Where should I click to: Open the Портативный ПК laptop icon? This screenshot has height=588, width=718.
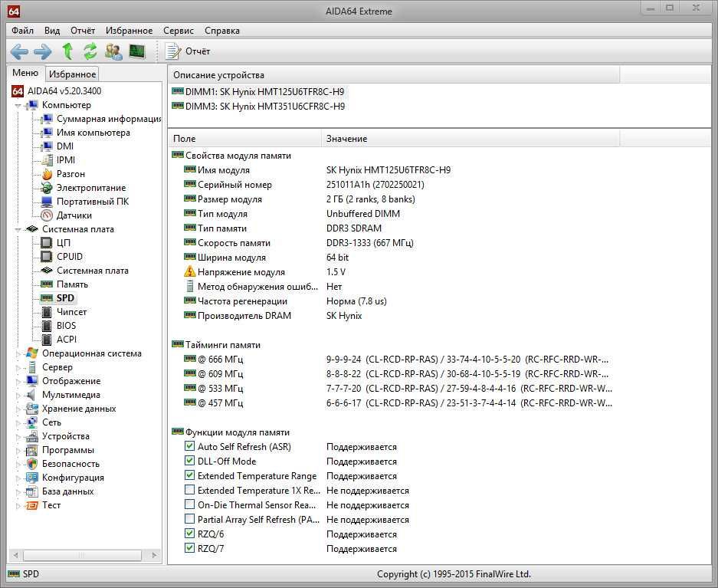click(x=47, y=202)
